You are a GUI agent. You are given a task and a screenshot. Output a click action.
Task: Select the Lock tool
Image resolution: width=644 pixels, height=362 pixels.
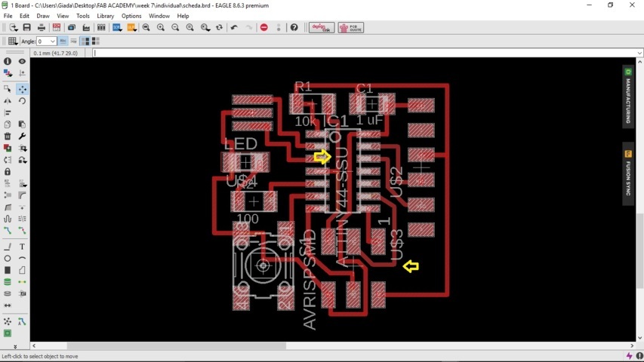pos(8,171)
